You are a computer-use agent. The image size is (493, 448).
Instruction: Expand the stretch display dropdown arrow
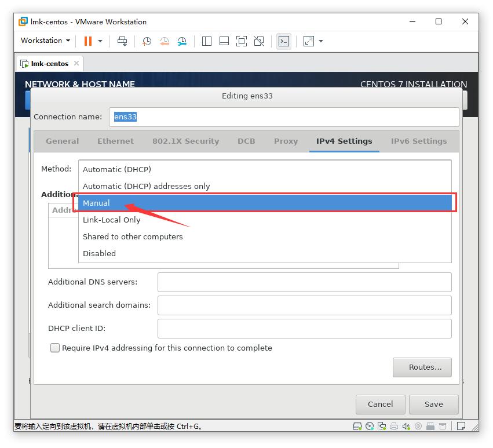coord(321,41)
